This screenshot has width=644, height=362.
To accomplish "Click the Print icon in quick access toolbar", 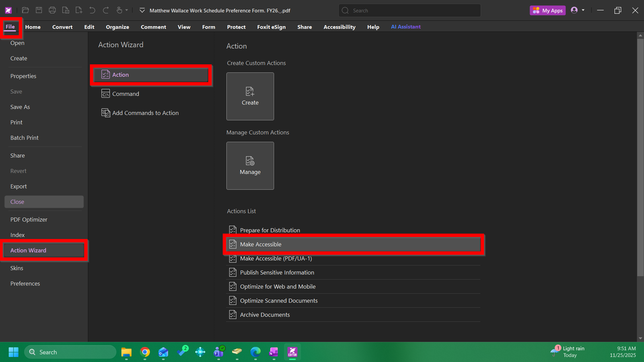I will pyautogui.click(x=52, y=10).
